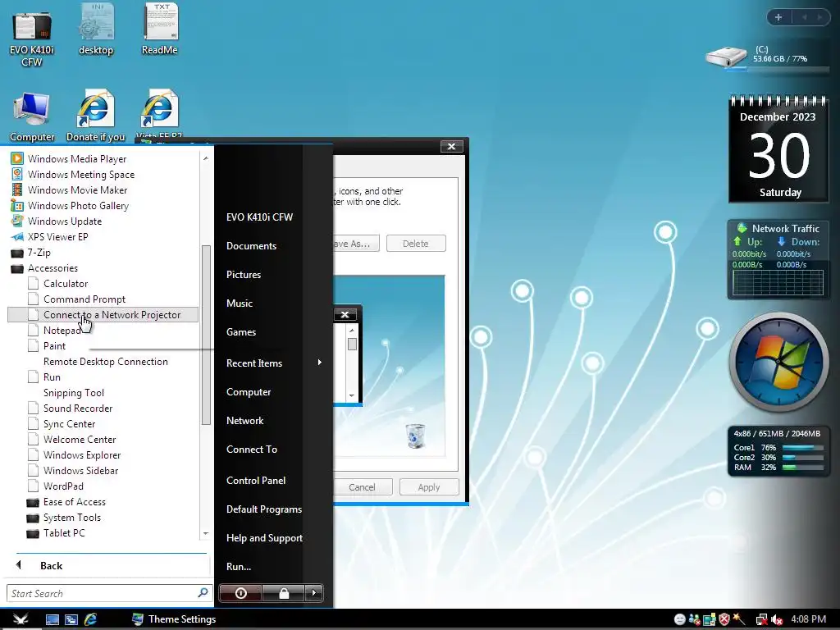Click the muted volume tray icon
840x630 pixels.
[x=778, y=620]
